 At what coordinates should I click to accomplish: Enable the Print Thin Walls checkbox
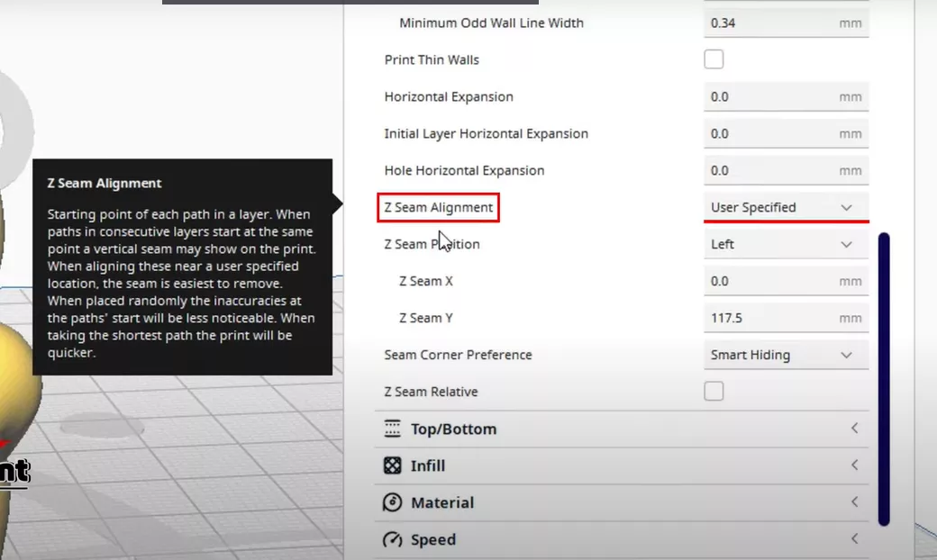[x=714, y=59]
